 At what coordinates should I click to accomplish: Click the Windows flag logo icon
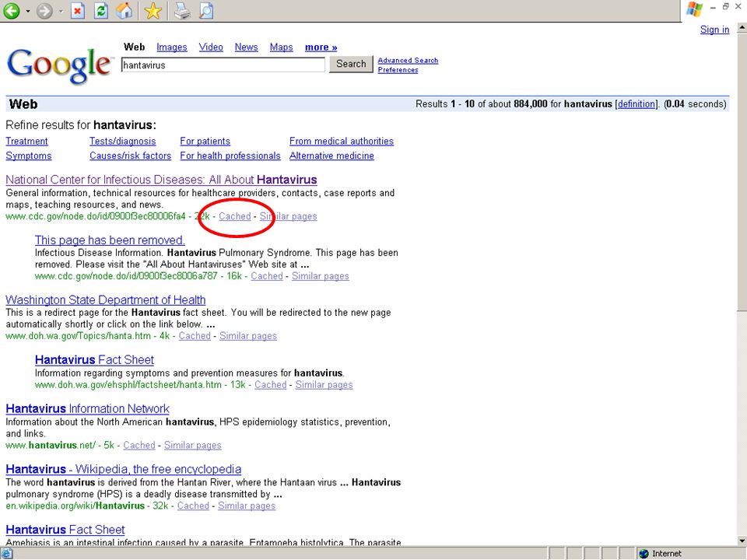694,9
